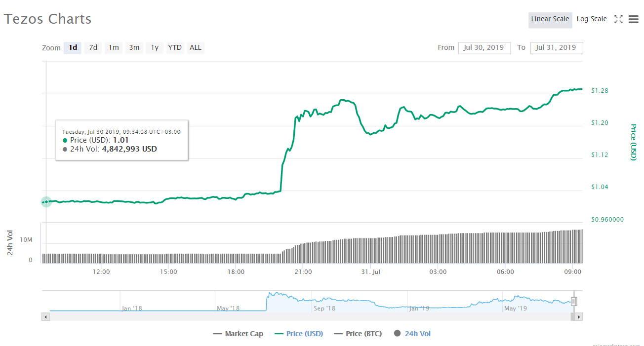
Task: Choose the 1y zoom option
Action: 155,48
